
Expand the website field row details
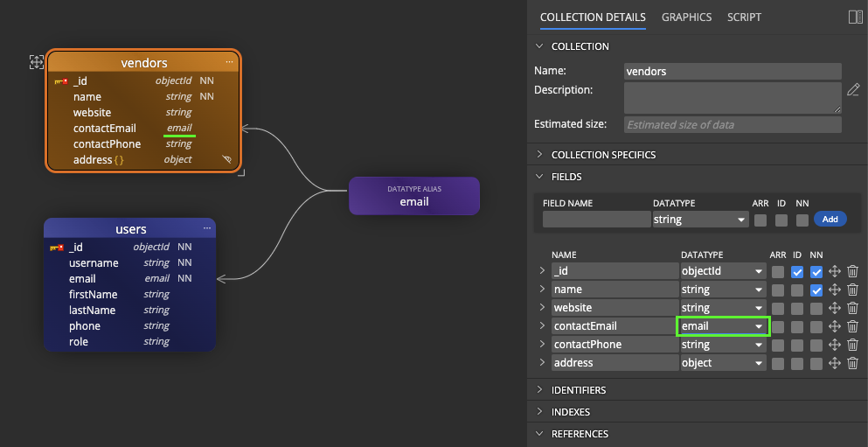542,308
